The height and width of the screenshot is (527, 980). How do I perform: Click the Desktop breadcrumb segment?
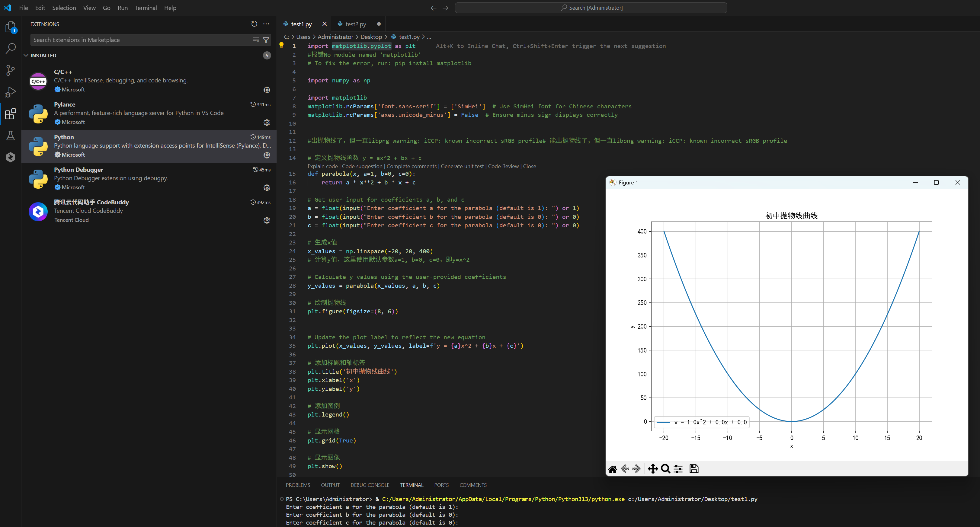point(371,37)
